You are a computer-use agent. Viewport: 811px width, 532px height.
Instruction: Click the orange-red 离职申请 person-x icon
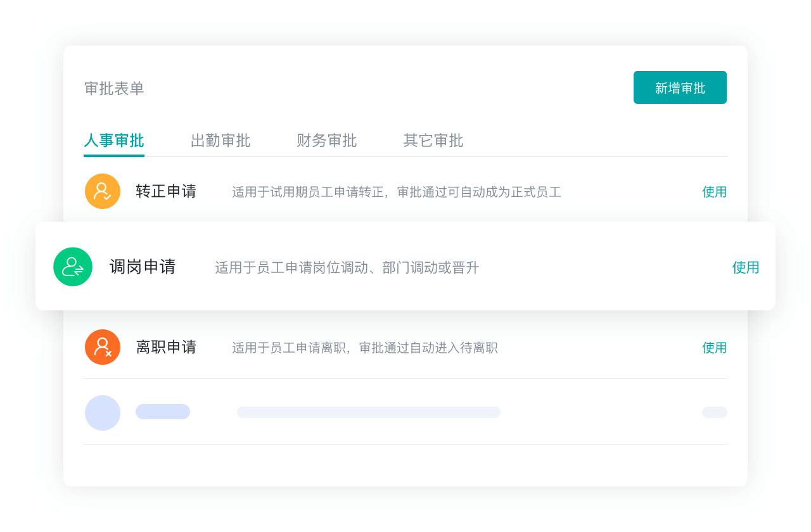(103, 347)
